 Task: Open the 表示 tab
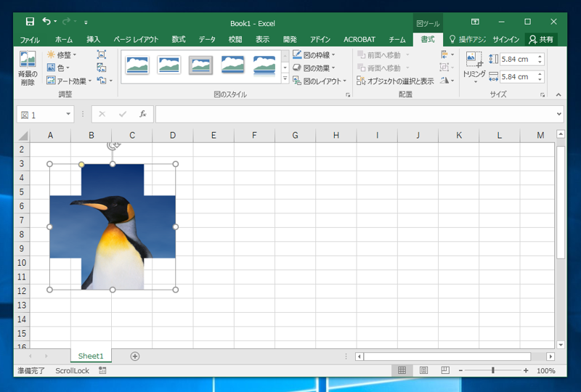[262, 39]
